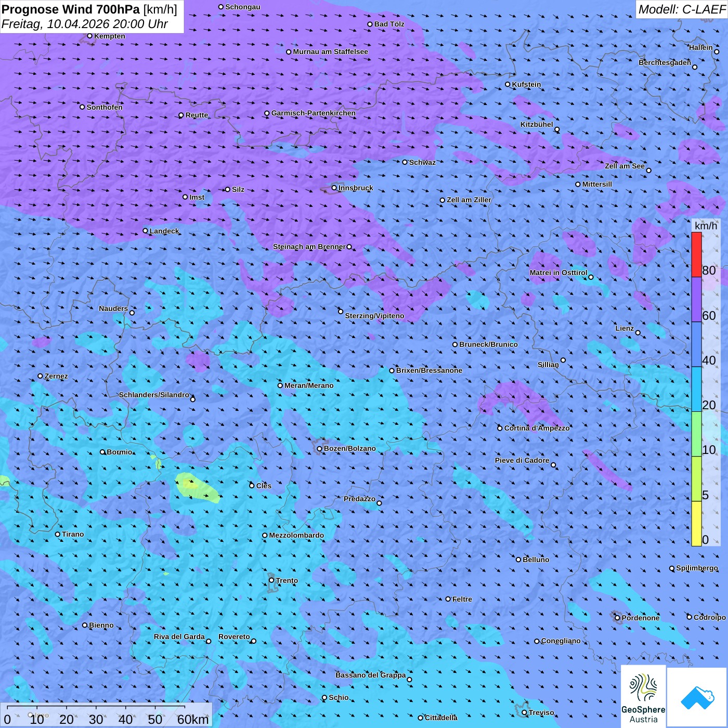Click the Matrei in Osttirol label
The height and width of the screenshot is (728, 728).
tap(558, 272)
